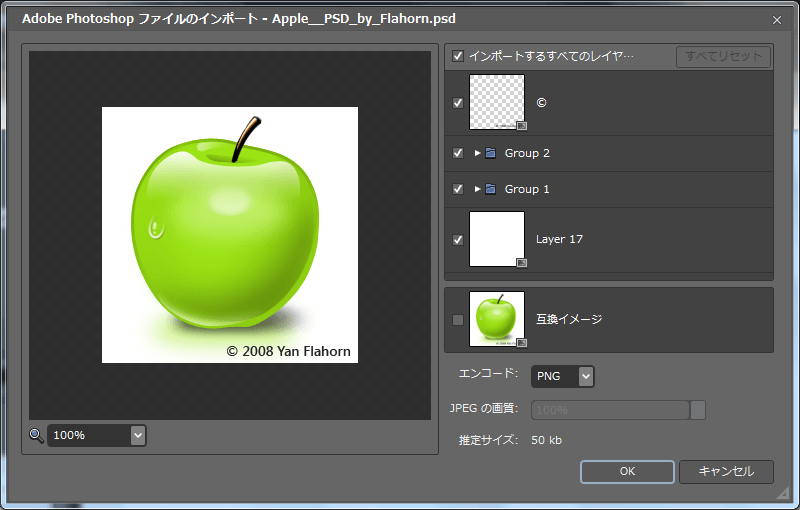Select the © layer thumbnail
Screen dimensions: 800x510
(497, 102)
